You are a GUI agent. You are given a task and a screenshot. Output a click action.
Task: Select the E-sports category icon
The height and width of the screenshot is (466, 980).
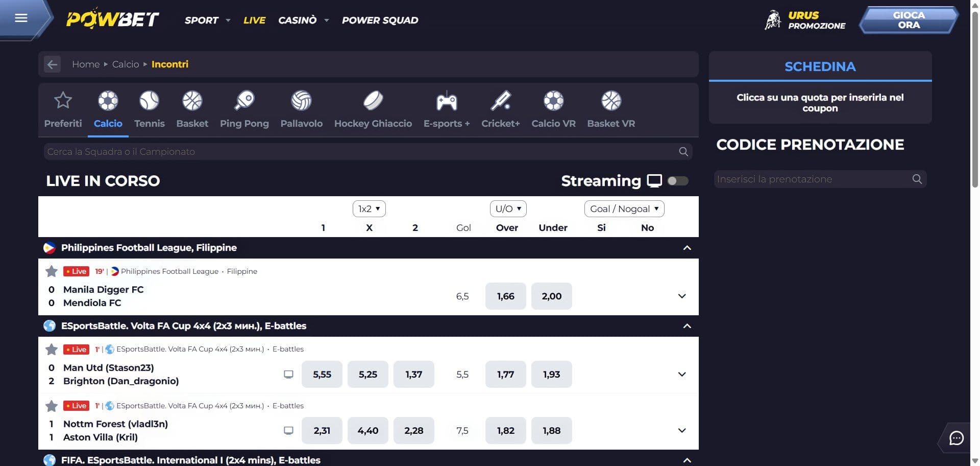[446, 100]
